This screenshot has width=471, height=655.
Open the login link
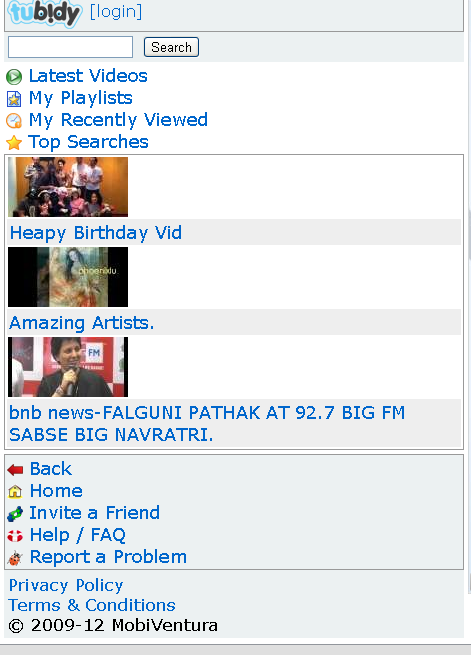pos(116,11)
